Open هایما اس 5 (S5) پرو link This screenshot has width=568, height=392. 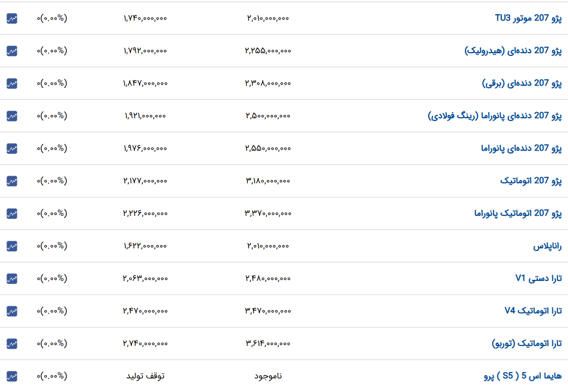point(523,376)
